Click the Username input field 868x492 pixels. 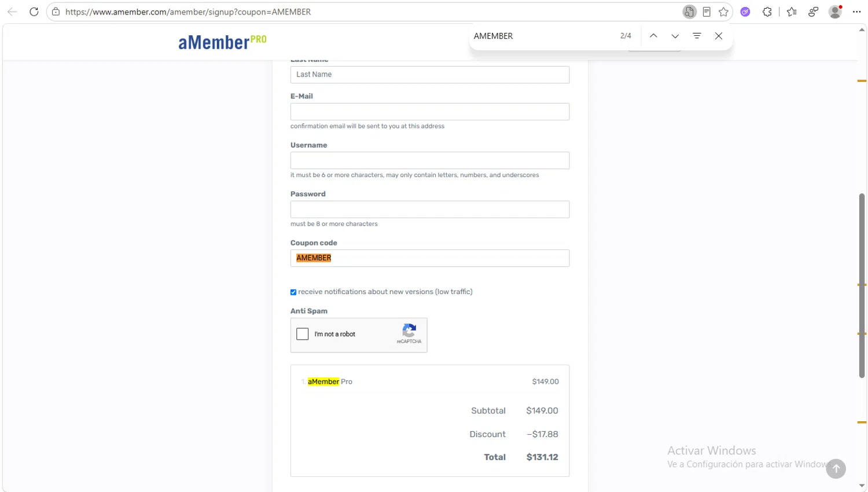(x=430, y=160)
